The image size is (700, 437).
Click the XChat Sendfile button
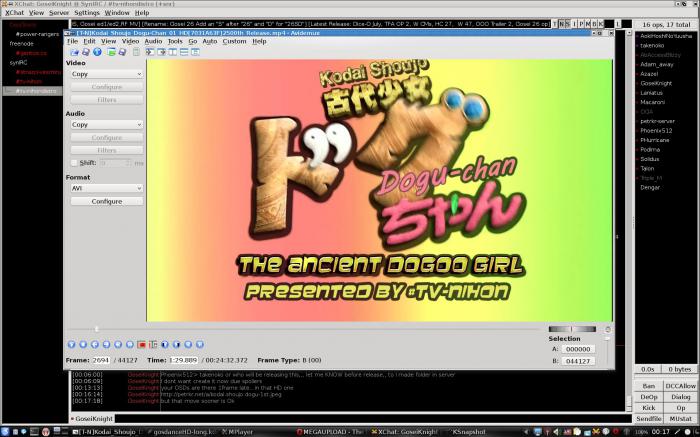tap(649, 419)
